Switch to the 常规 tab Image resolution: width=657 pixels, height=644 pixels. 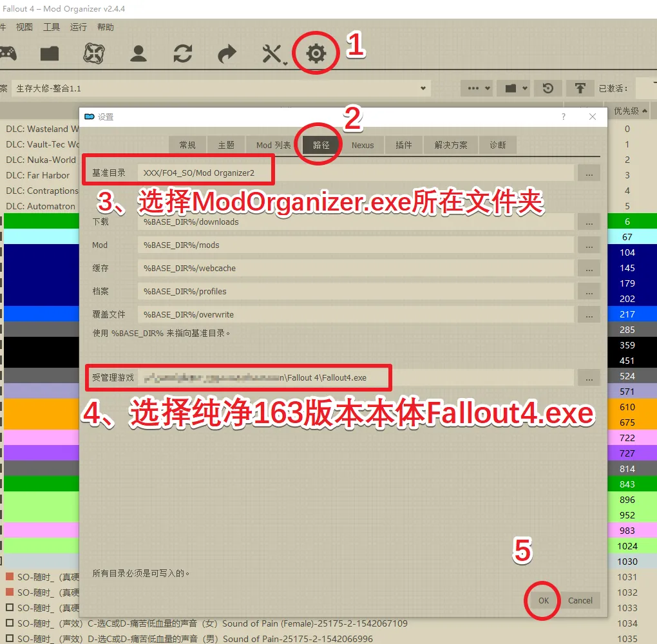187,145
